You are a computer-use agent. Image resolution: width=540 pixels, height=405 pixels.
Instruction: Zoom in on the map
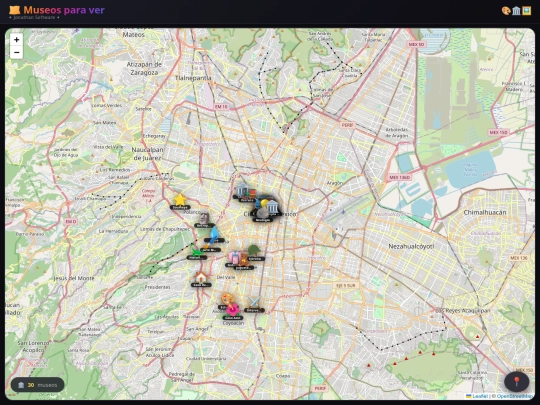click(16, 40)
